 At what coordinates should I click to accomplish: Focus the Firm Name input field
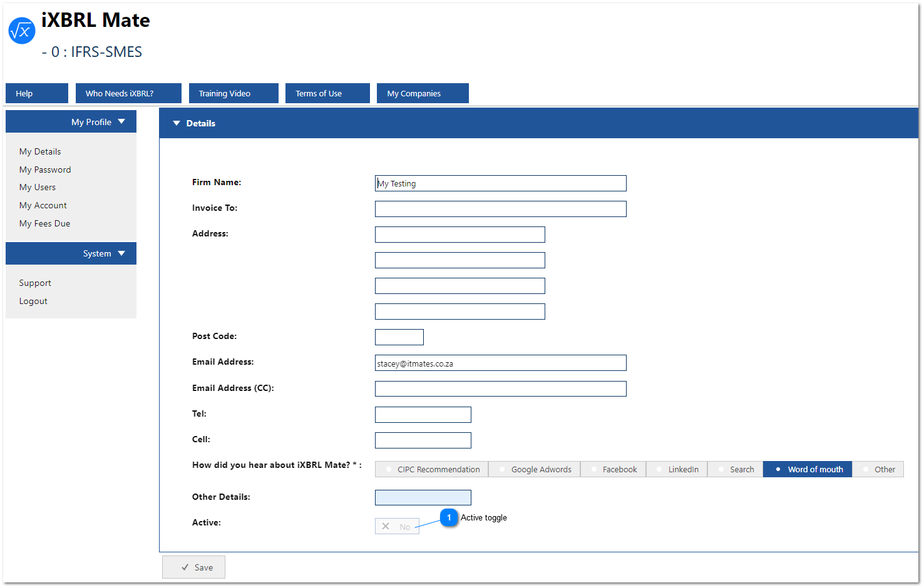pos(501,183)
